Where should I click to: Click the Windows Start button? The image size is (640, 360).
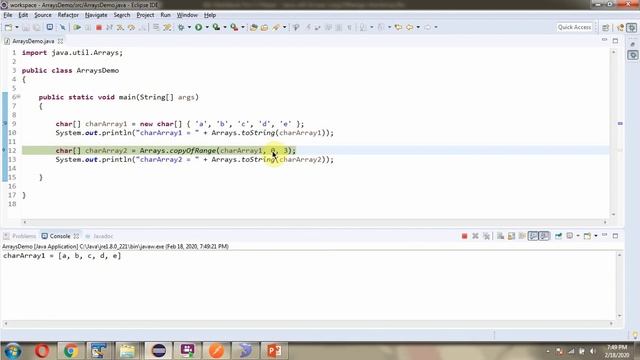coord(13,351)
